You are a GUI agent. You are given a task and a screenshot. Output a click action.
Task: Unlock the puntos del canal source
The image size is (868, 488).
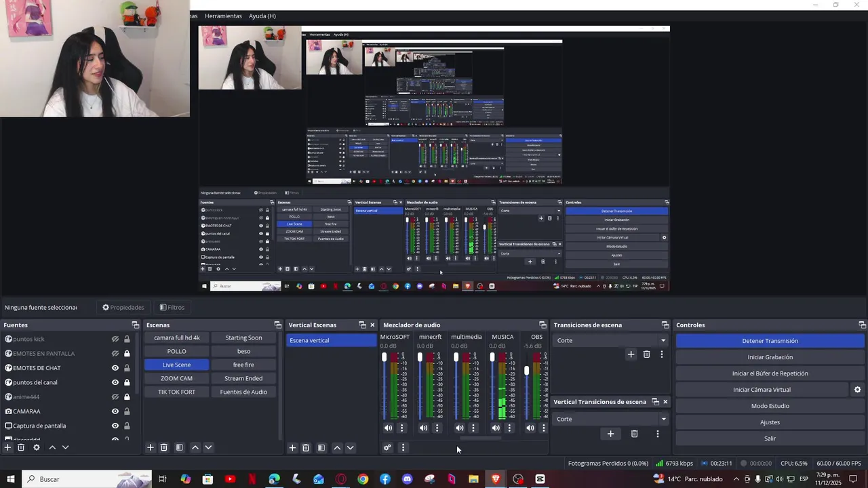coord(127,382)
